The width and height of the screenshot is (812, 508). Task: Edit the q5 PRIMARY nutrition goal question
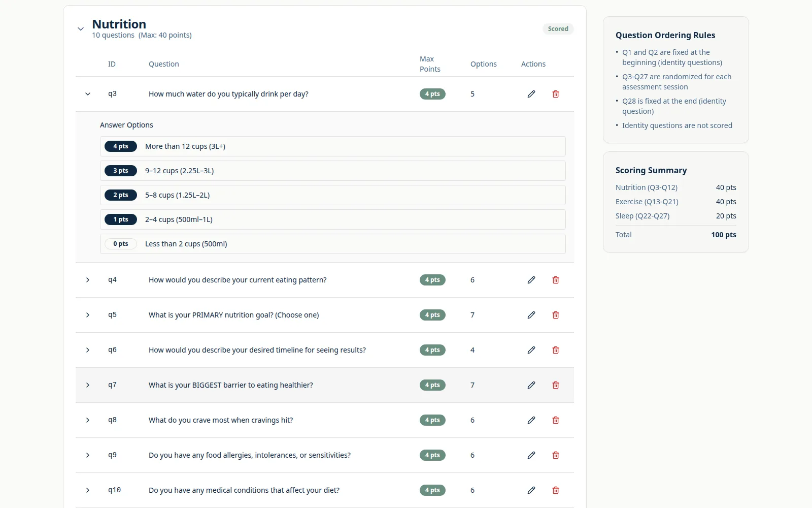click(531, 315)
